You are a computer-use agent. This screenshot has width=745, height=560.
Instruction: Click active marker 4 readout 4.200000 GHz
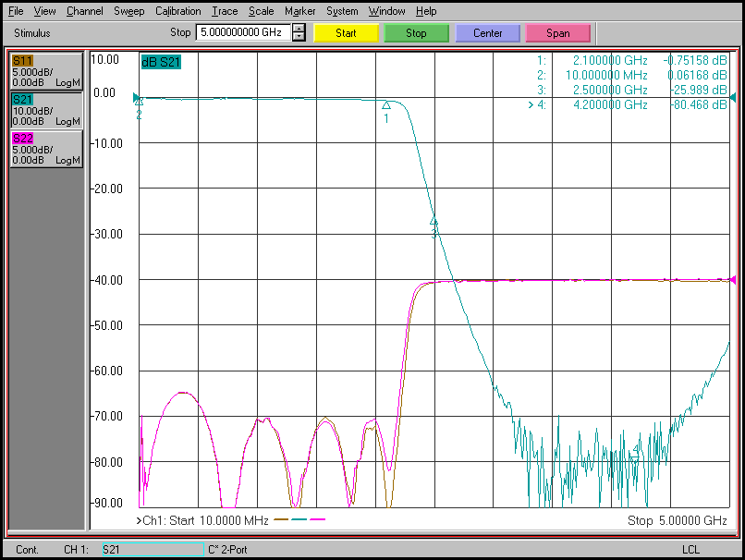610,104
